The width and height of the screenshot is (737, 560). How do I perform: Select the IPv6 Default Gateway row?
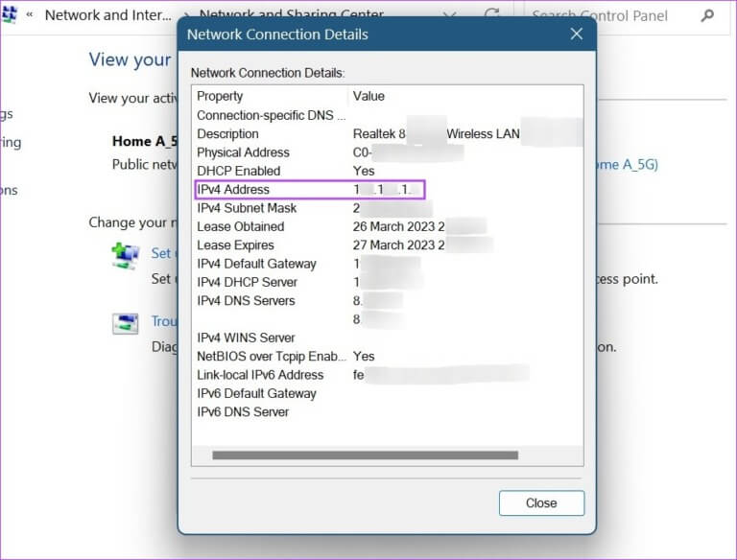click(x=388, y=393)
